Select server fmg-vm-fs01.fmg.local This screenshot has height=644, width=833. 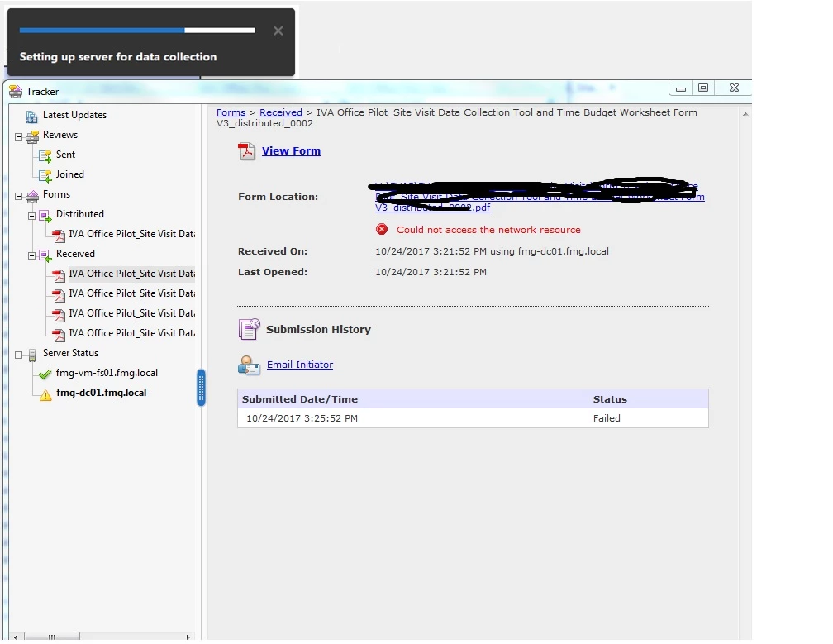[107, 373]
